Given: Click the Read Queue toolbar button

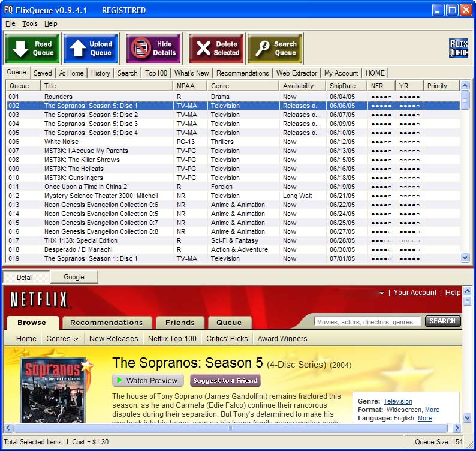Looking at the screenshot, I should pyautogui.click(x=32, y=49).
